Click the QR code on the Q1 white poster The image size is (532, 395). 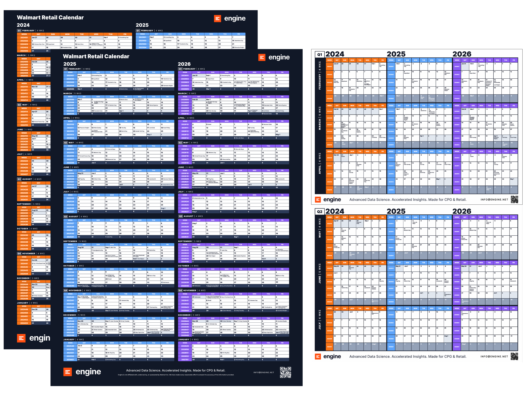(x=514, y=199)
